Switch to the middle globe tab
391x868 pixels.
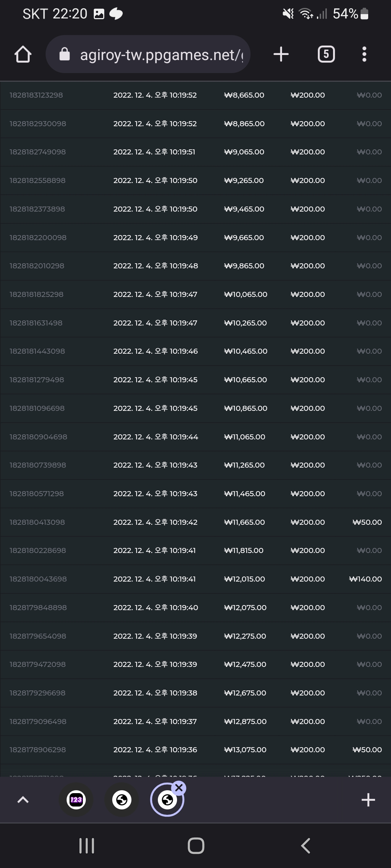pyautogui.click(x=122, y=800)
